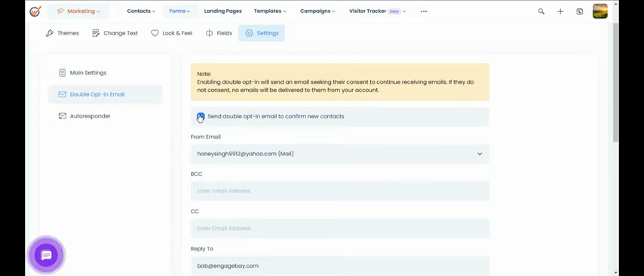
Task: Expand the Campaigns menu
Action: 317,11
